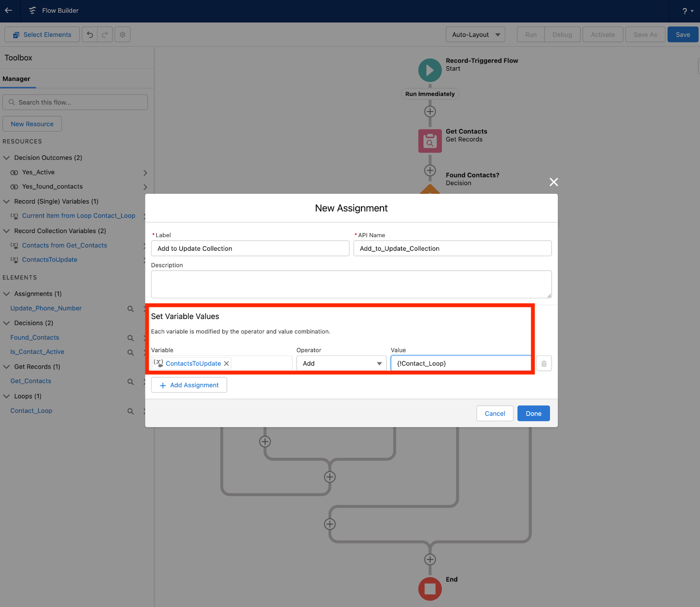Image resolution: width=700 pixels, height=607 pixels.
Task: Open flow settings via the gear icon
Action: pos(122,34)
